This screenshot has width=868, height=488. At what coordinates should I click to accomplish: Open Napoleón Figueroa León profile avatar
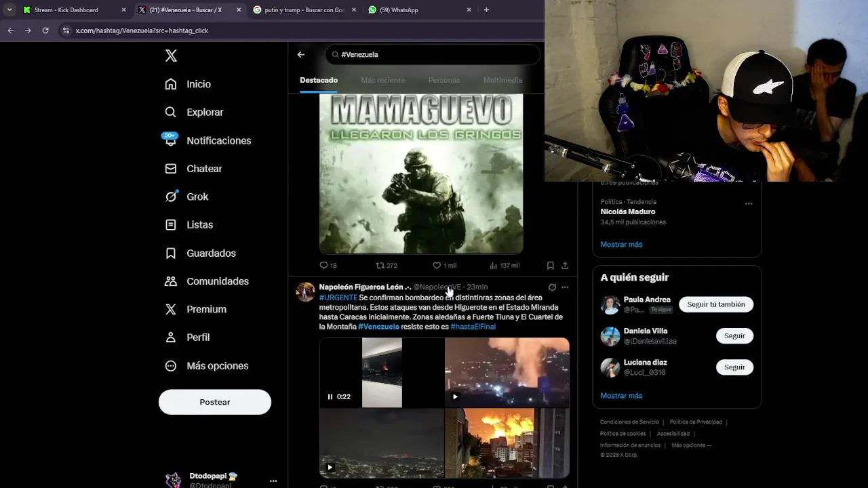[x=305, y=291]
